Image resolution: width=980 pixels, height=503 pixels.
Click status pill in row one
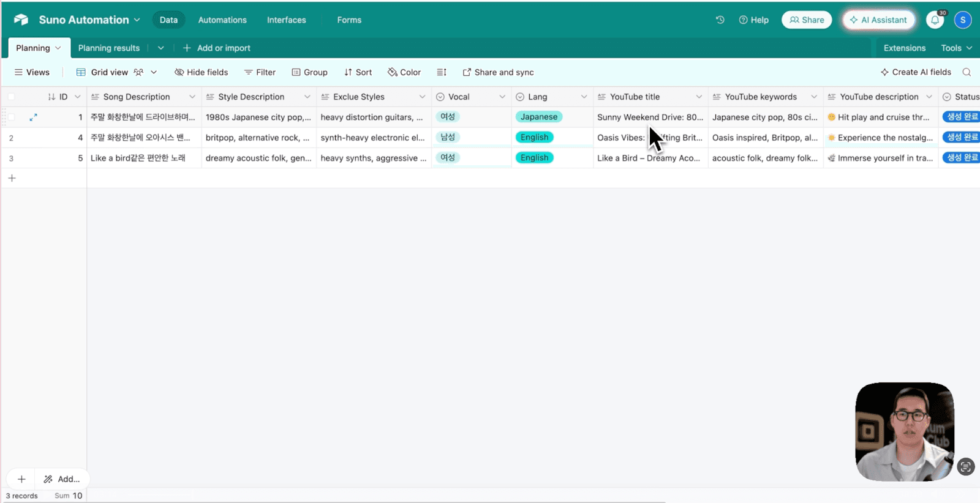[961, 117]
